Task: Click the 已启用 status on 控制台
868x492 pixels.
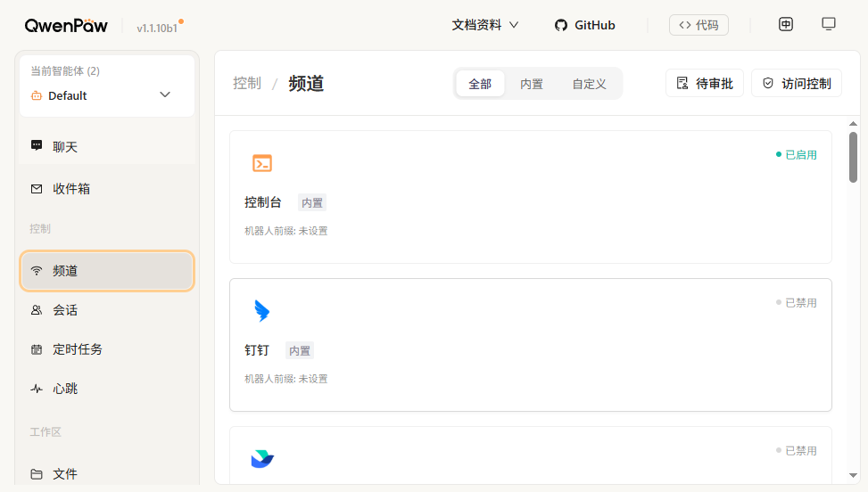Action: pyautogui.click(x=797, y=155)
